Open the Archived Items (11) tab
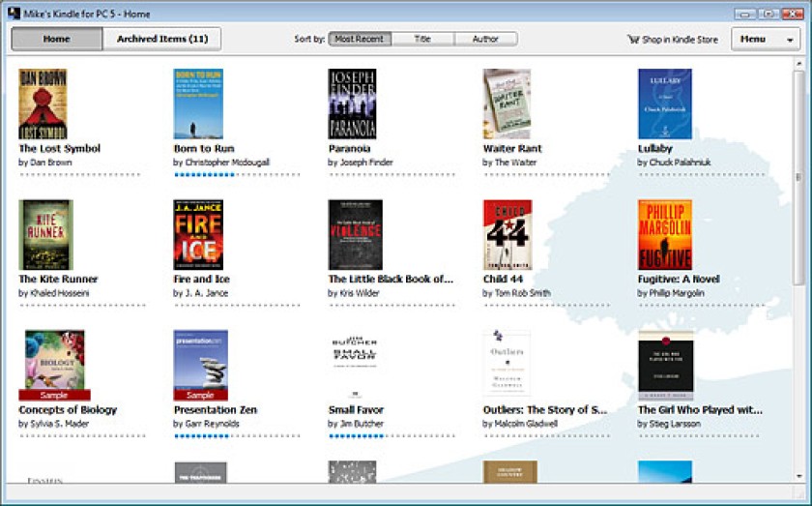The width and height of the screenshot is (812, 506). click(x=162, y=39)
